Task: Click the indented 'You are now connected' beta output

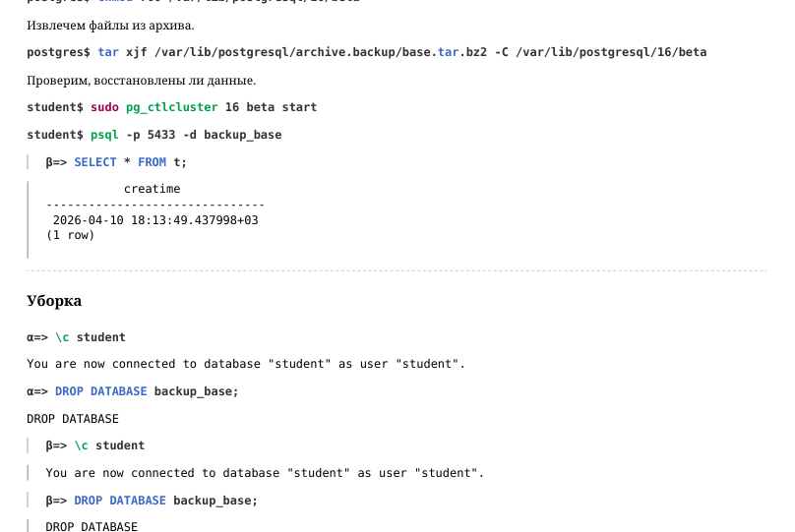Action: tap(265, 473)
